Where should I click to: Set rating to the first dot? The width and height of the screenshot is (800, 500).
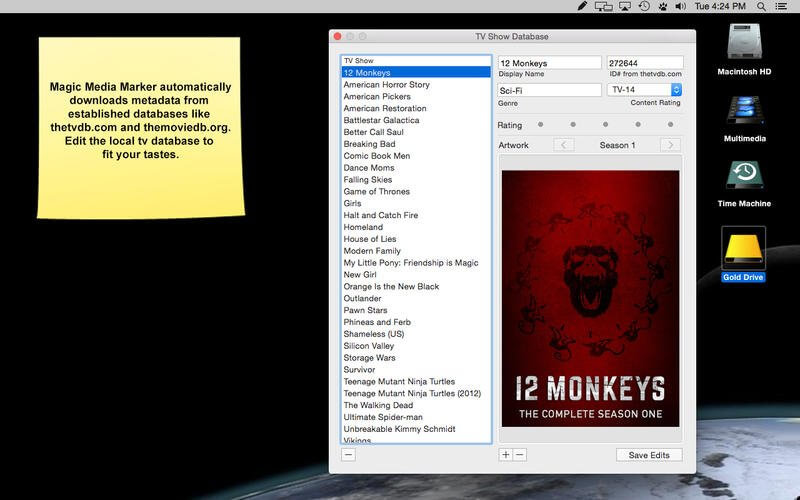pos(540,125)
